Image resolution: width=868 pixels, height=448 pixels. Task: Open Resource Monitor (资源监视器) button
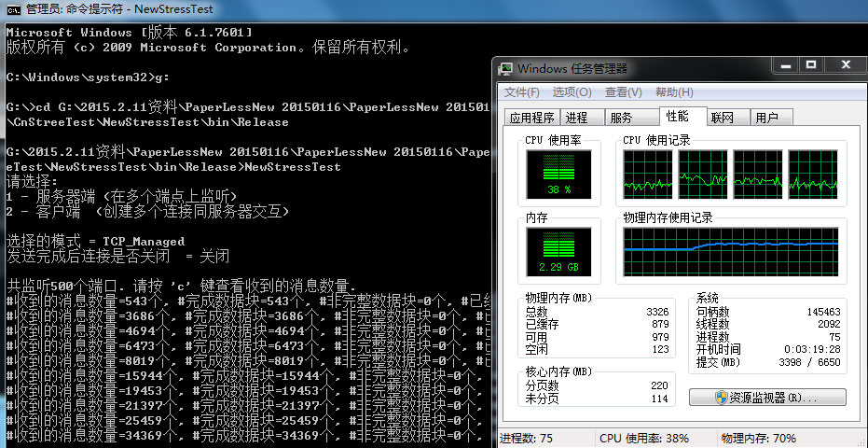pos(767,398)
